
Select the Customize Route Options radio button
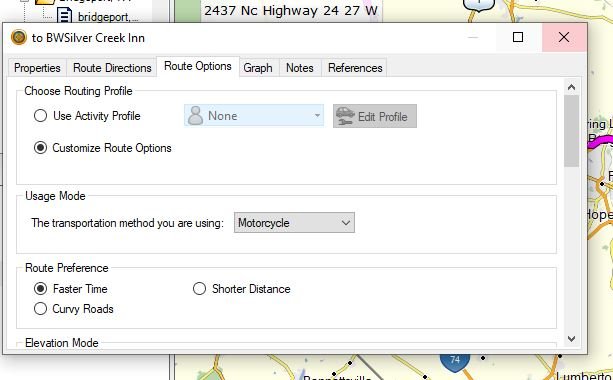tap(40, 148)
